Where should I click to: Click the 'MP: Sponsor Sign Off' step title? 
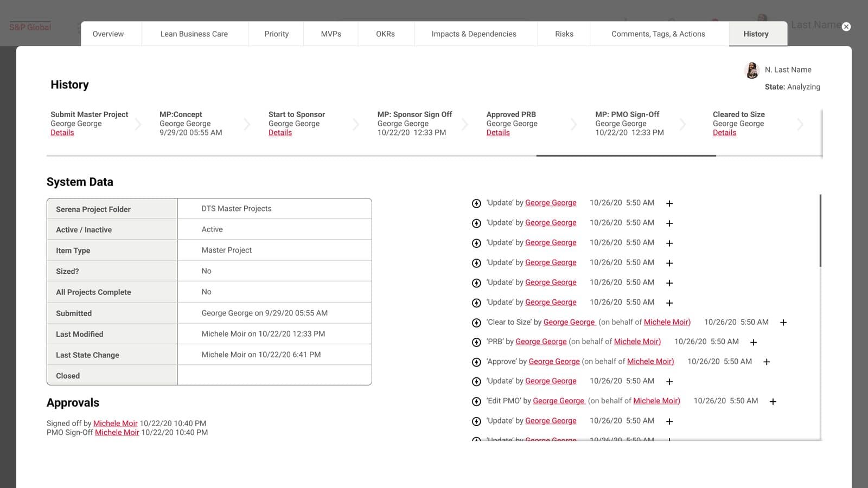pos(414,114)
